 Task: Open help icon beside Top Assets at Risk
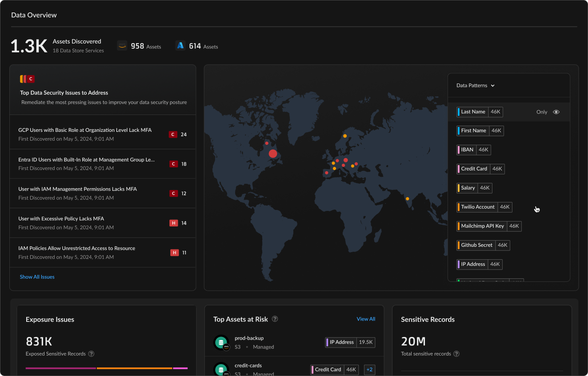275,319
